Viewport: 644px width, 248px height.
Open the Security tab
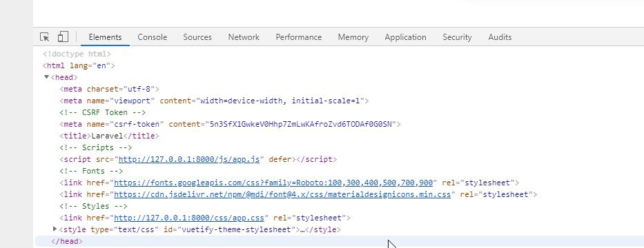click(457, 37)
